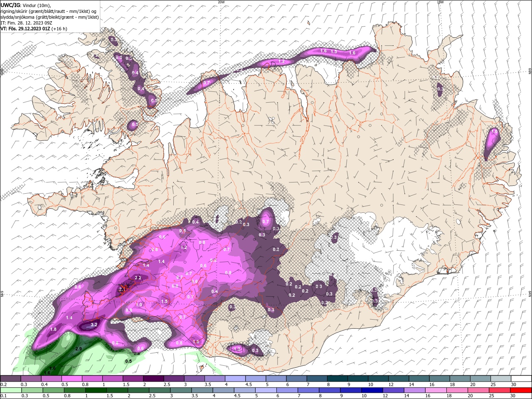
Task: Choose the deep navy blue legend swatch between 10 and 12
Action: [371, 390]
